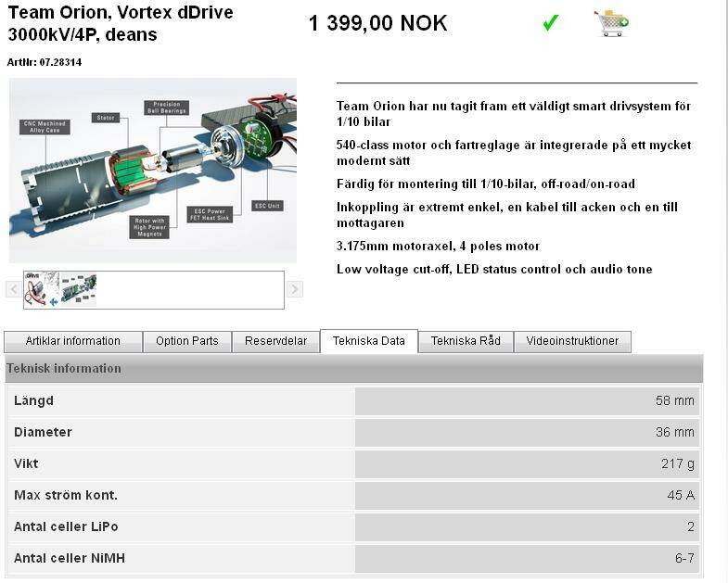Select the first dDrive motor thumbnail
The width and height of the screenshot is (728, 583).
[x=42, y=289]
